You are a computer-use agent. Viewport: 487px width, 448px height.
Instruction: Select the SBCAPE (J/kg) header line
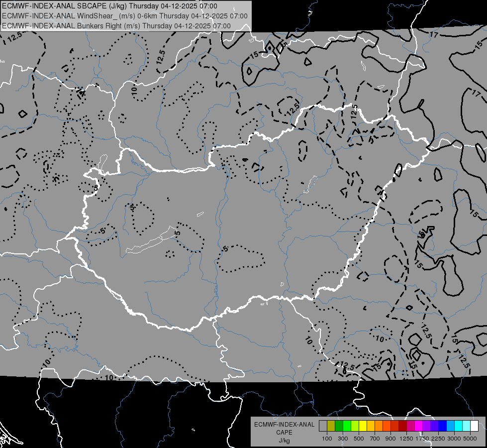click(109, 6)
